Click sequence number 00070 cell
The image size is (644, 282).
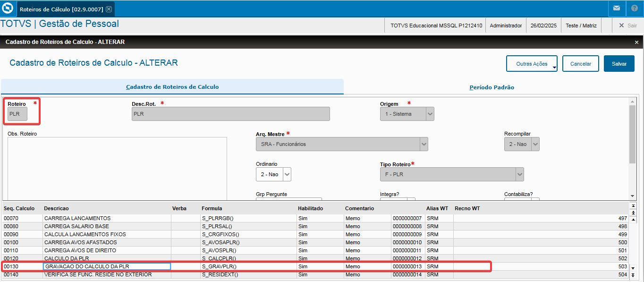(x=22, y=218)
